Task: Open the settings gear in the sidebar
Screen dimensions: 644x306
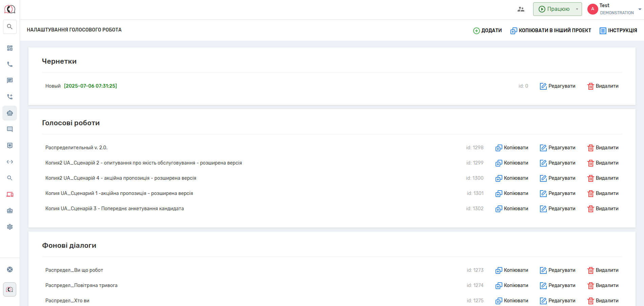Action: click(10, 227)
